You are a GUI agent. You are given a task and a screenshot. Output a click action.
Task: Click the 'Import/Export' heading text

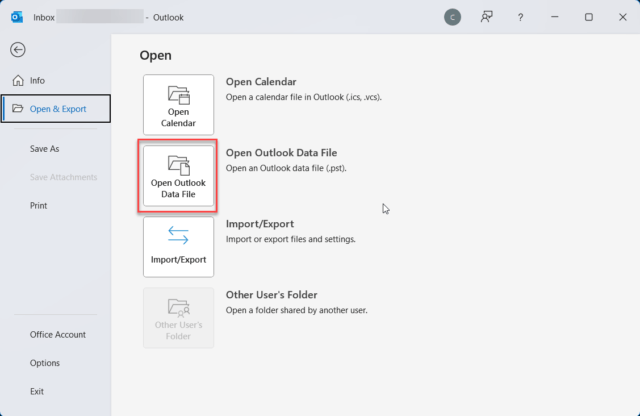coord(260,224)
